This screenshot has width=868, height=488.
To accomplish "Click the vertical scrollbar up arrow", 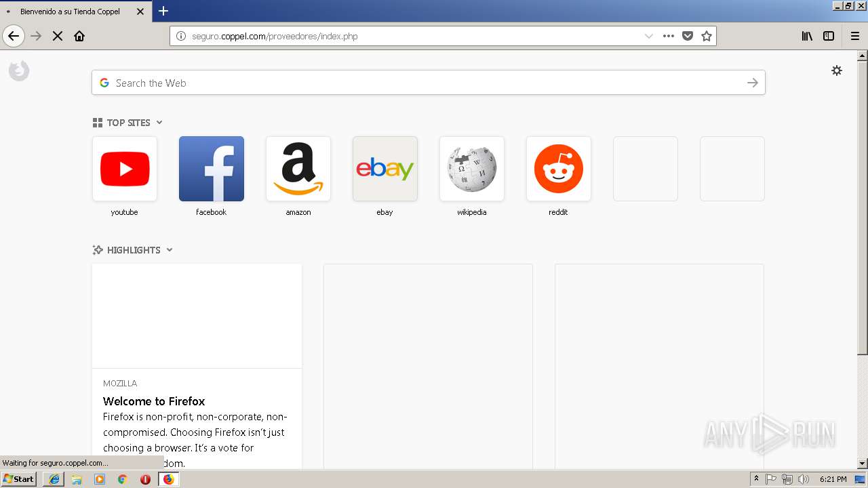I will coord(862,56).
